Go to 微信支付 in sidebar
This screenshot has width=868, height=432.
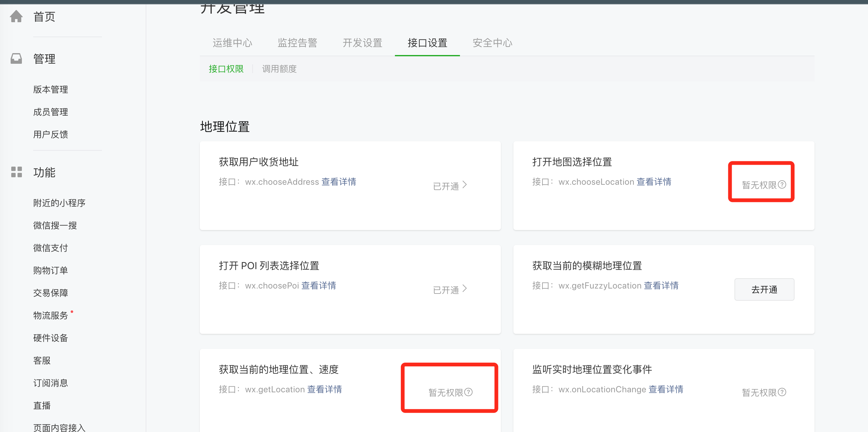coord(51,248)
